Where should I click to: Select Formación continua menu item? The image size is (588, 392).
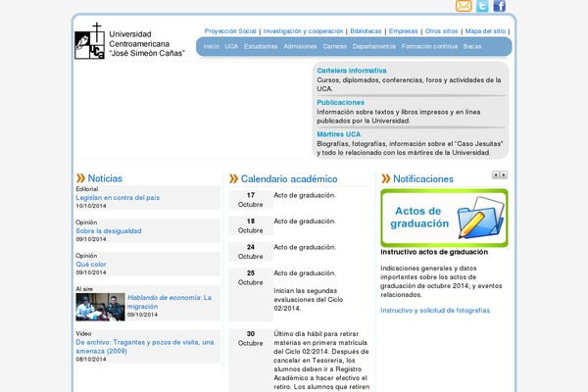[x=429, y=46]
